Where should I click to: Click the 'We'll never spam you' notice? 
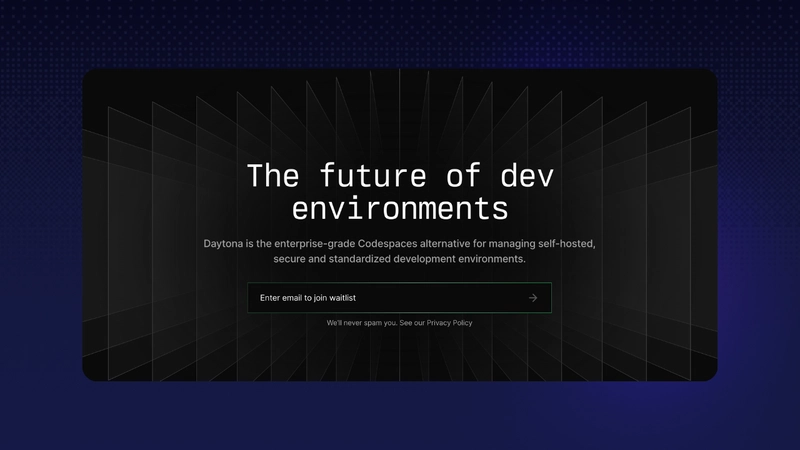click(361, 323)
